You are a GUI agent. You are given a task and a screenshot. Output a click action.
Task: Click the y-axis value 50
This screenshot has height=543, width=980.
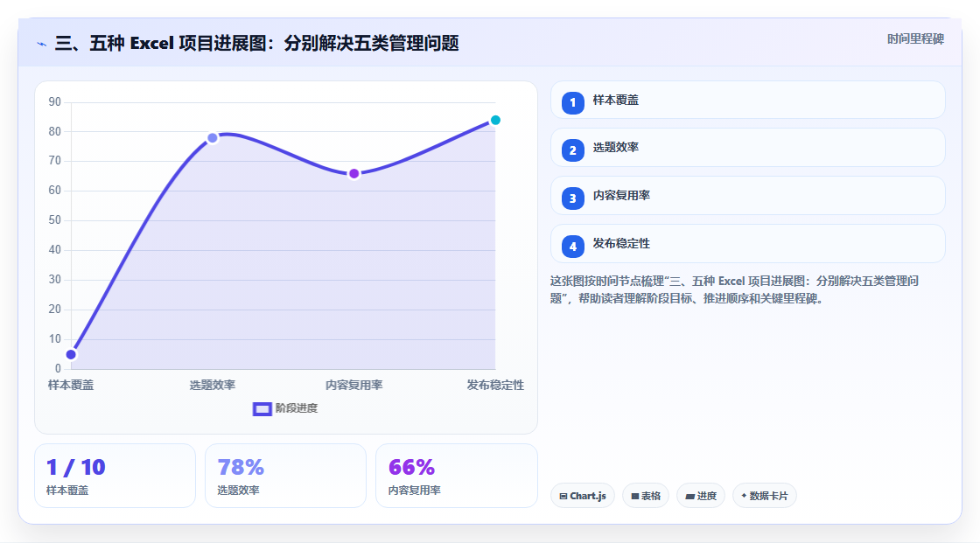[55, 220]
